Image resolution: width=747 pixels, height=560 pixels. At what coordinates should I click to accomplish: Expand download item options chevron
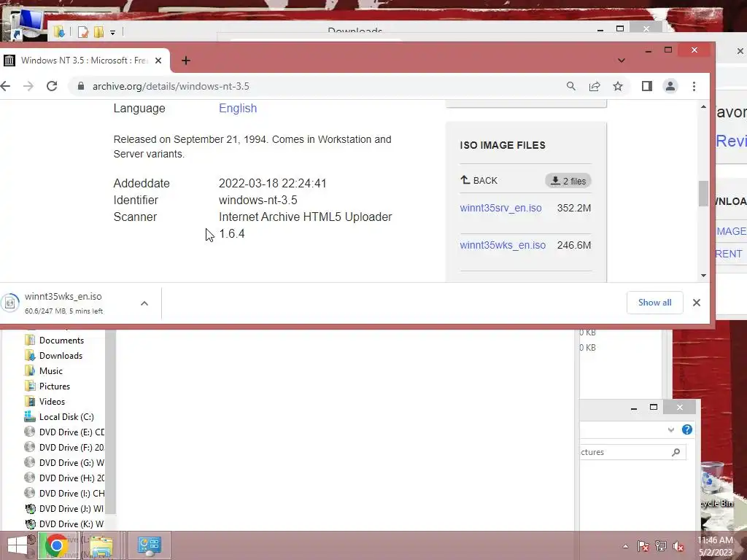point(144,303)
